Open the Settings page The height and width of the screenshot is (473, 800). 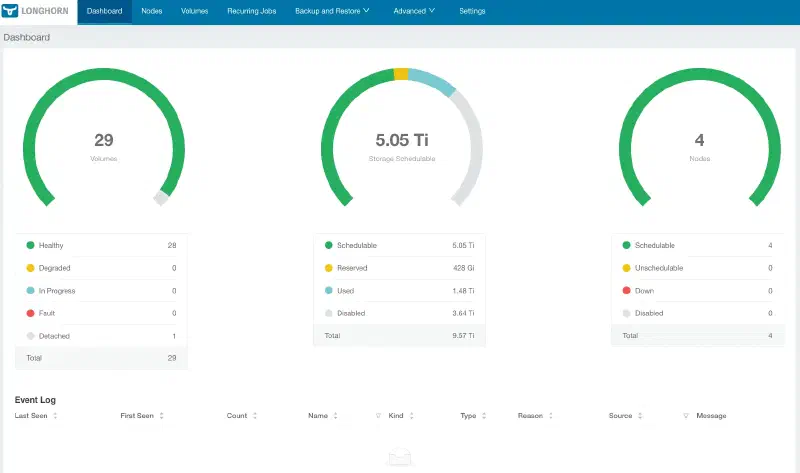pos(472,11)
